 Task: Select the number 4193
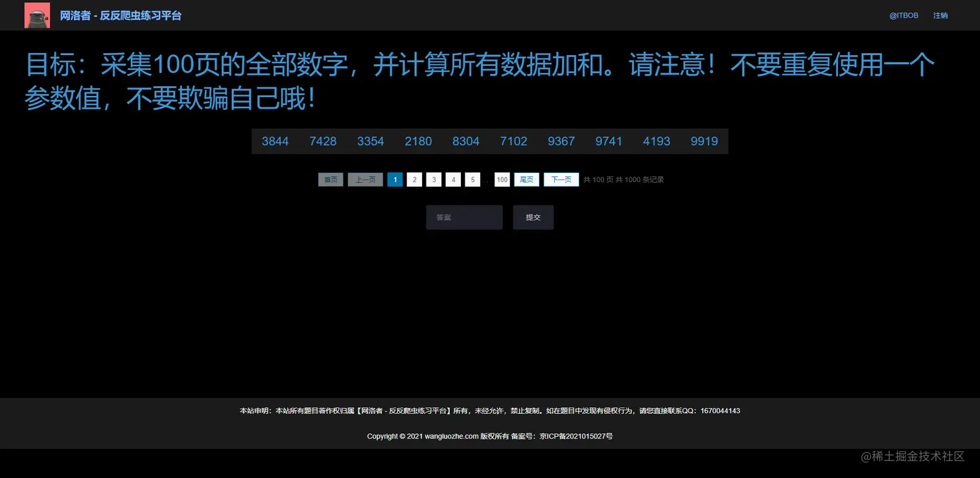point(657,141)
